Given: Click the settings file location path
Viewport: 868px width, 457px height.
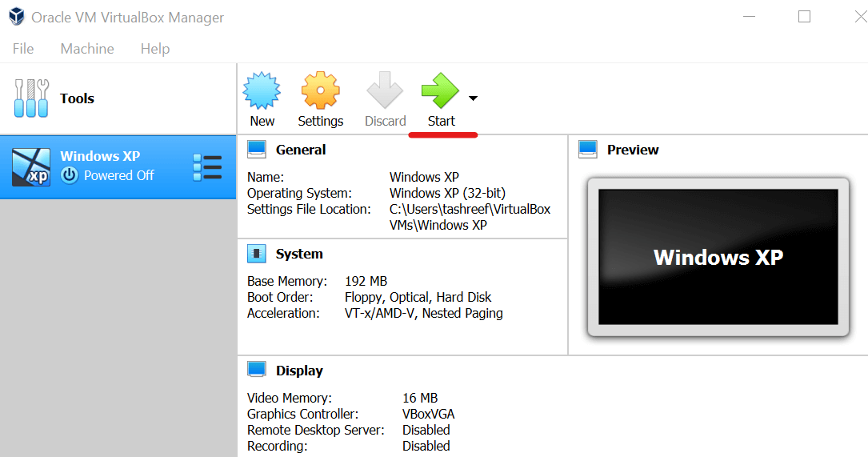Looking at the screenshot, I should (x=470, y=217).
